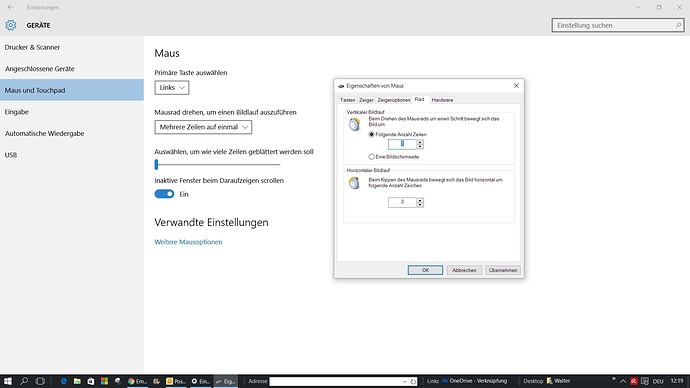Click the horizontal scroll mouse wheel icon
690x388 pixels.
354,183
